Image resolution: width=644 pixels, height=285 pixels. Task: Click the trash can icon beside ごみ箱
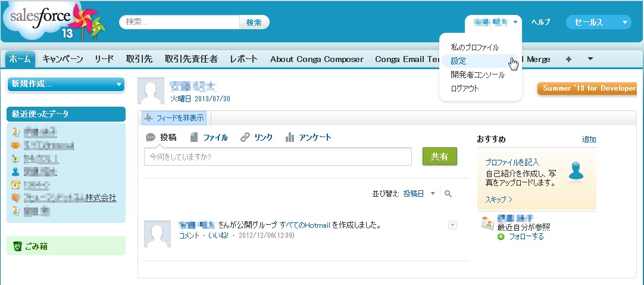point(17,246)
